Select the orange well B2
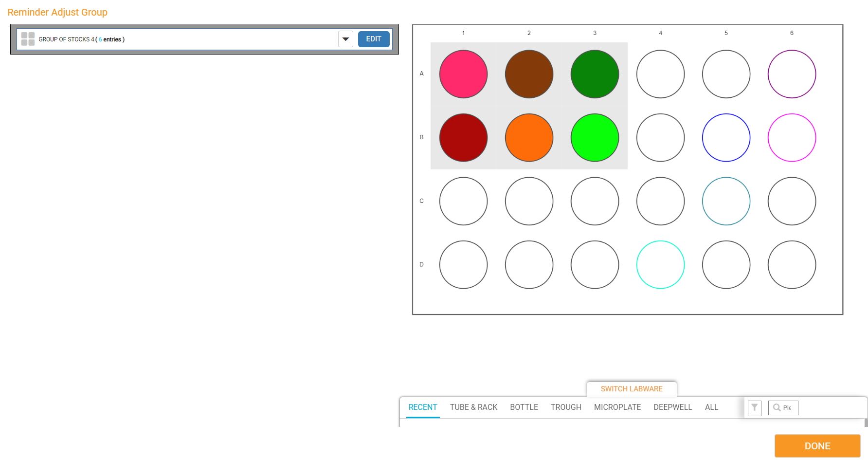 tap(529, 138)
